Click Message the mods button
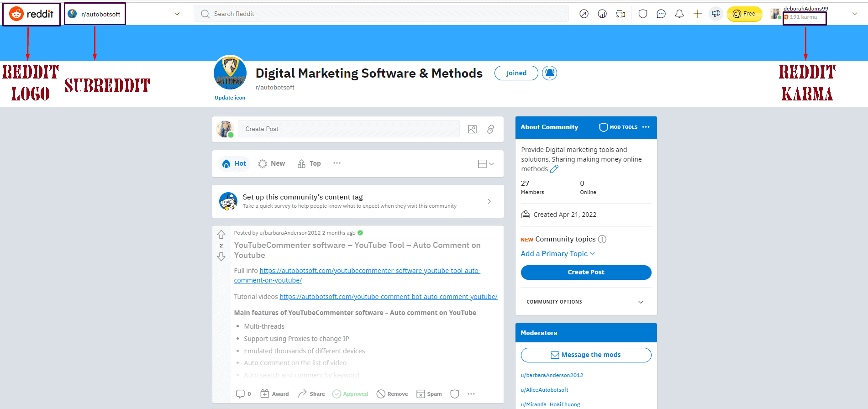Viewport: 868px width, 409px height. 586,355
